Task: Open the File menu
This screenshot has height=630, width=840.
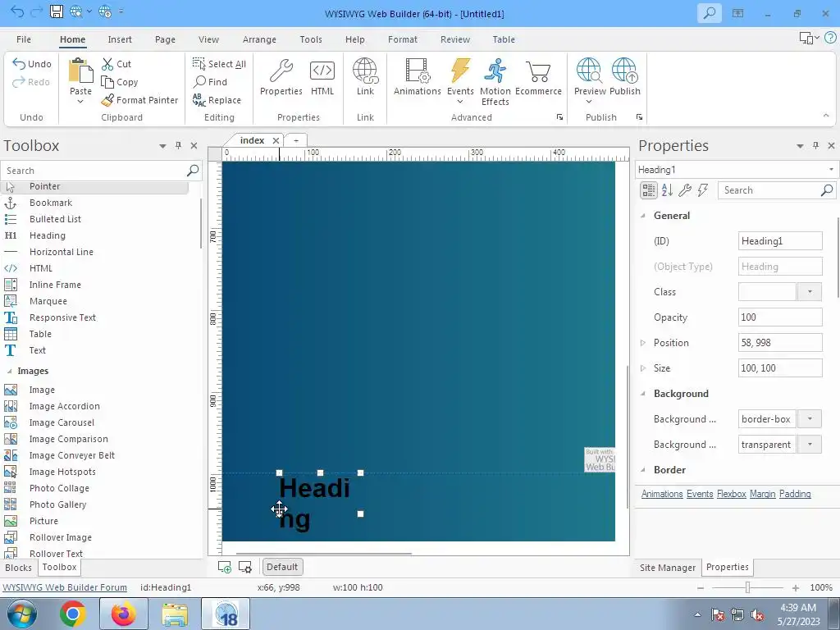Action: (x=24, y=39)
